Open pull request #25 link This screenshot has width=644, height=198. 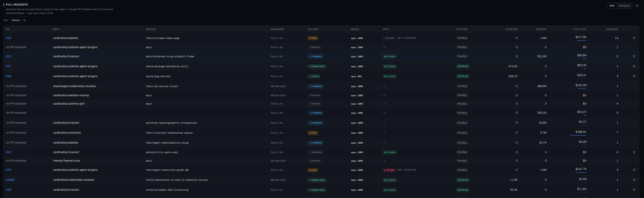click(9, 38)
